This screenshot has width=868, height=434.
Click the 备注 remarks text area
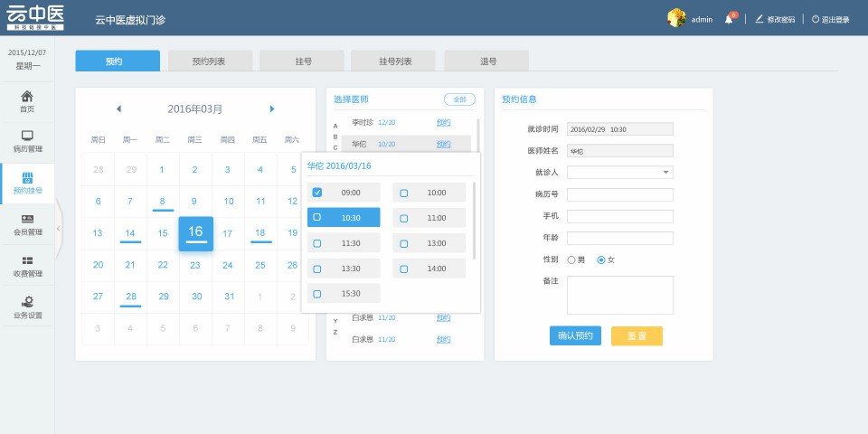(x=620, y=295)
